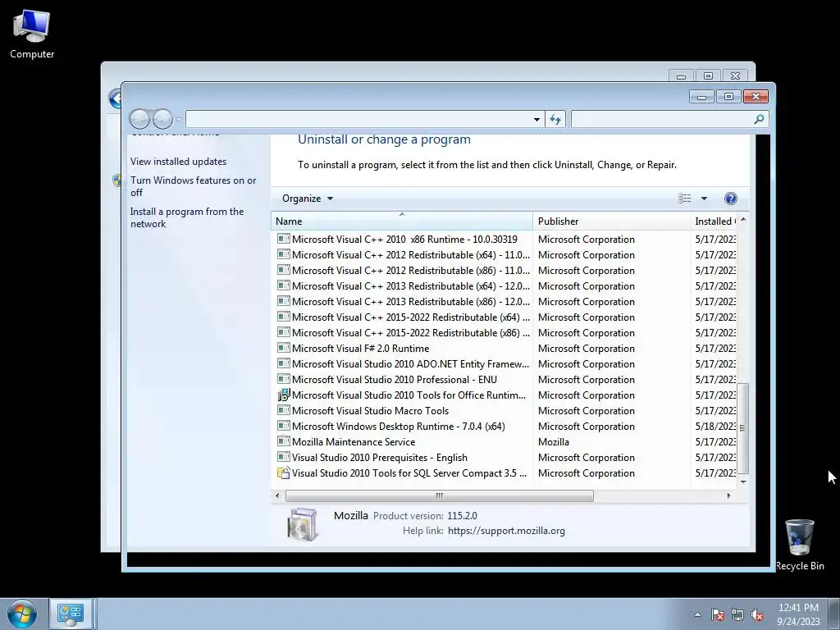Expand the More options view dropdown arrow

(704, 199)
